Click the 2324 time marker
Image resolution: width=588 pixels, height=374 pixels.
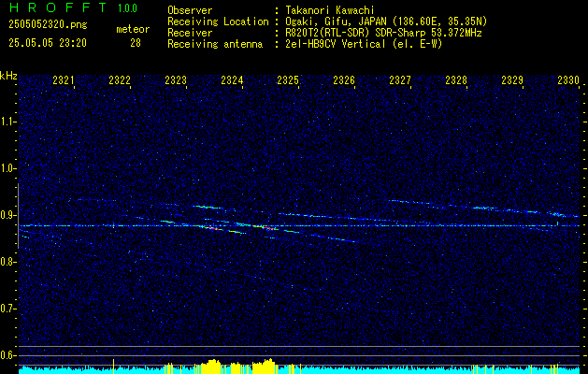[x=232, y=80]
